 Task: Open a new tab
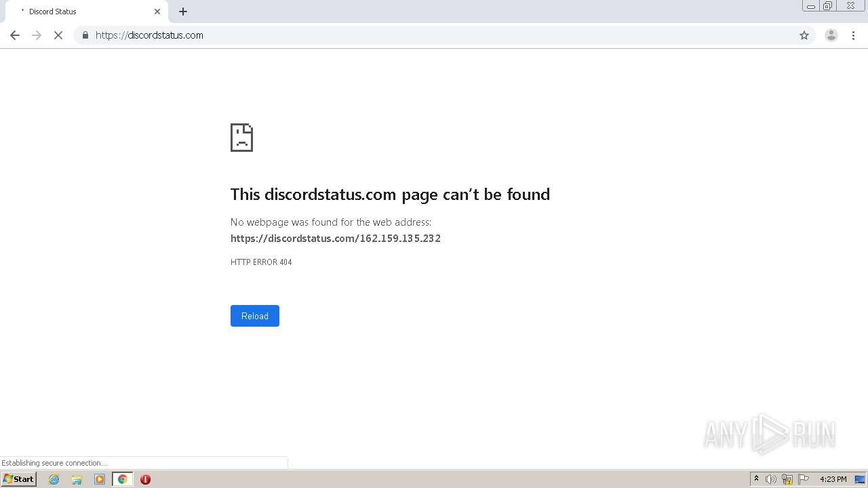point(183,12)
